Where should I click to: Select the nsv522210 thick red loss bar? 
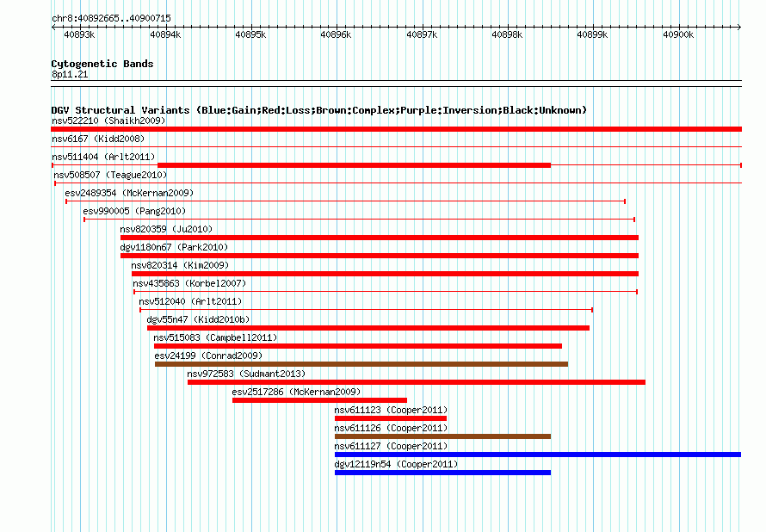coord(396,129)
